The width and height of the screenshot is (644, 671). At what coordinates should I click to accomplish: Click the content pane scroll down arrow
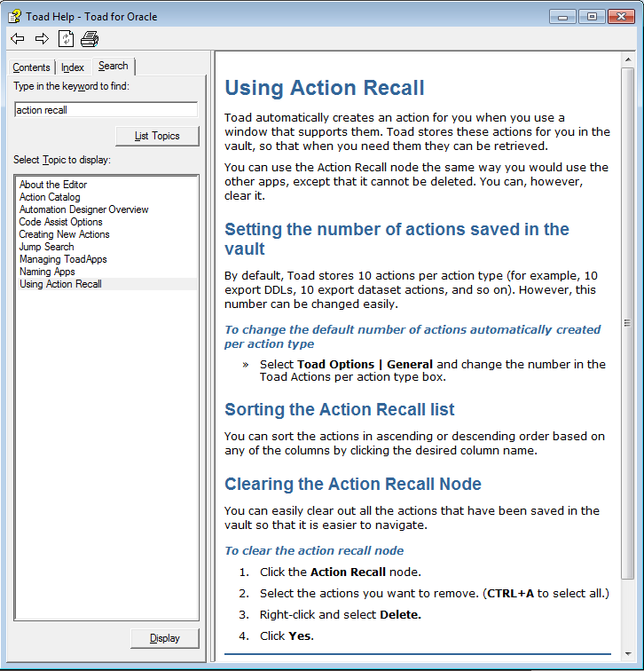pyautogui.click(x=628, y=653)
